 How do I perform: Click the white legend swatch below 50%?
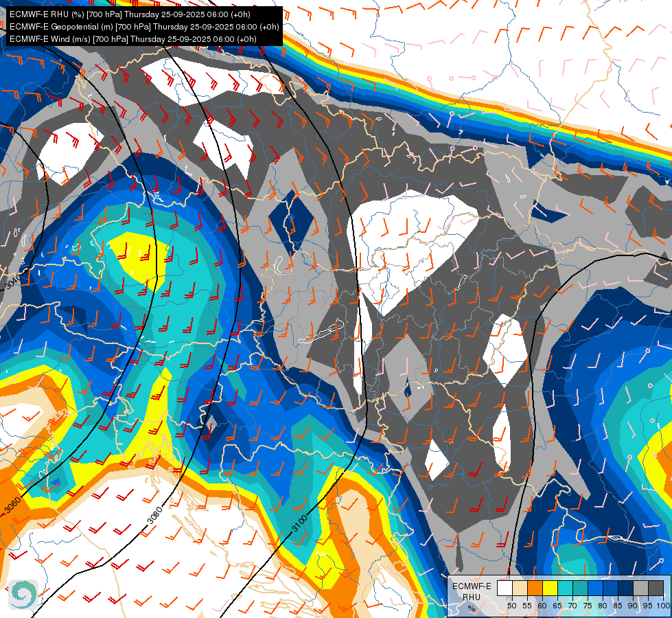(x=505, y=588)
